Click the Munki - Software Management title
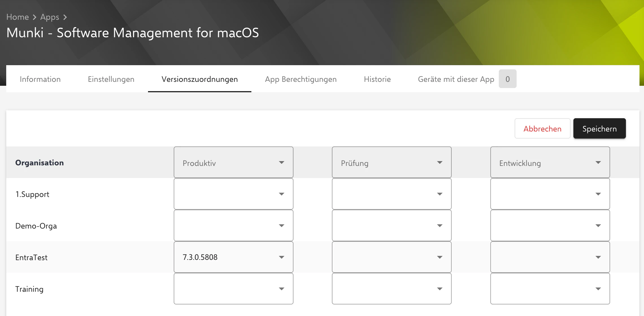 pos(132,33)
